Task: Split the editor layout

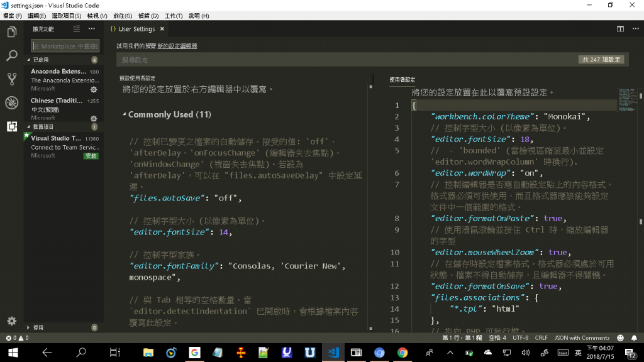Action: (620, 29)
